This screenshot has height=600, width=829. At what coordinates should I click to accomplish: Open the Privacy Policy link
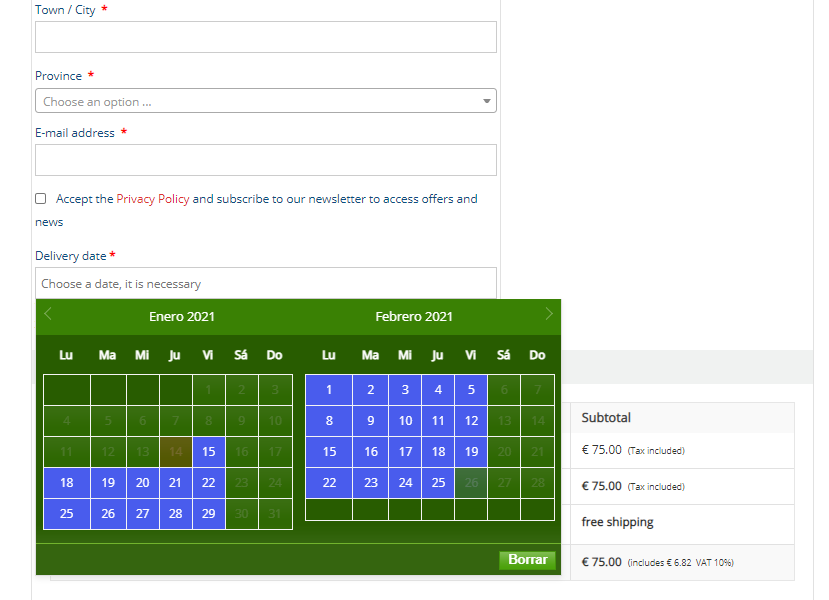click(152, 199)
